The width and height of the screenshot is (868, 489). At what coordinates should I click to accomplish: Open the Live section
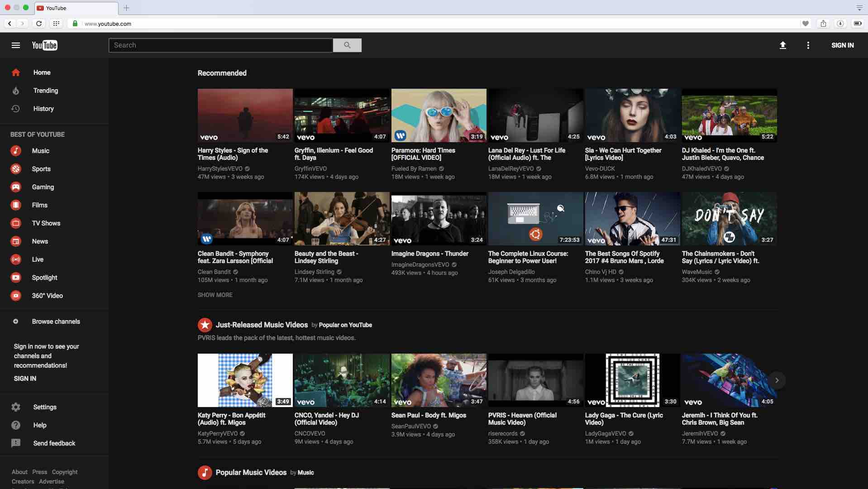tap(38, 259)
